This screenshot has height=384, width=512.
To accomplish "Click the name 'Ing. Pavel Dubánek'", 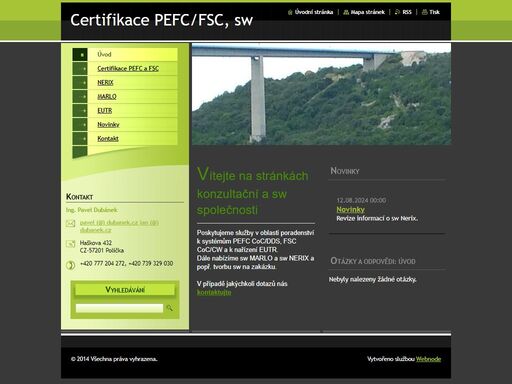I will [92, 210].
